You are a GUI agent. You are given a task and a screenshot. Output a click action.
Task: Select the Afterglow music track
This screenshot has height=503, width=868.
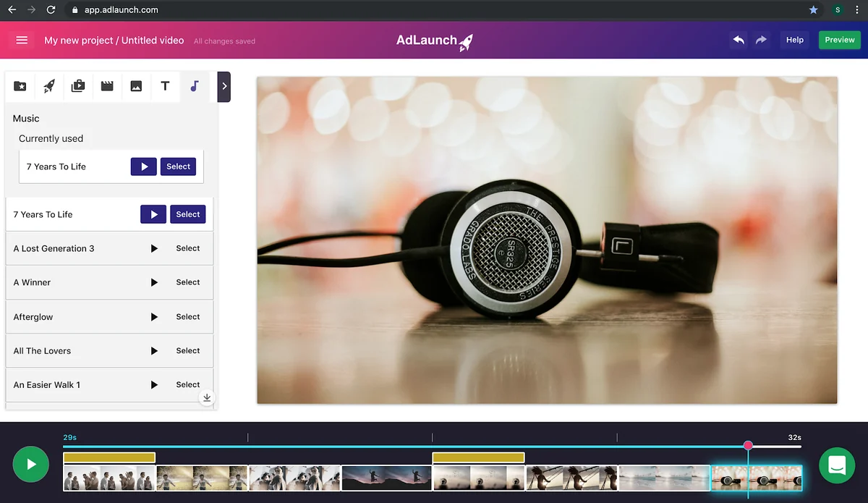pyautogui.click(x=188, y=317)
